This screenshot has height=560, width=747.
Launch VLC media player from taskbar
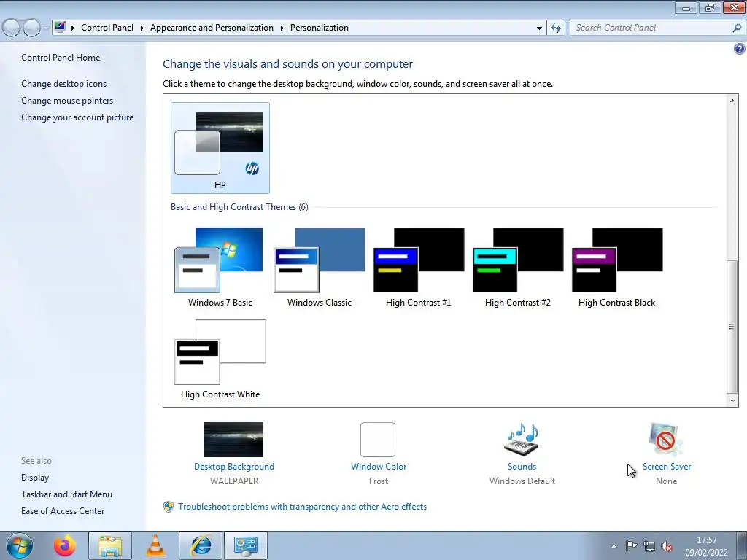tap(155, 545)
